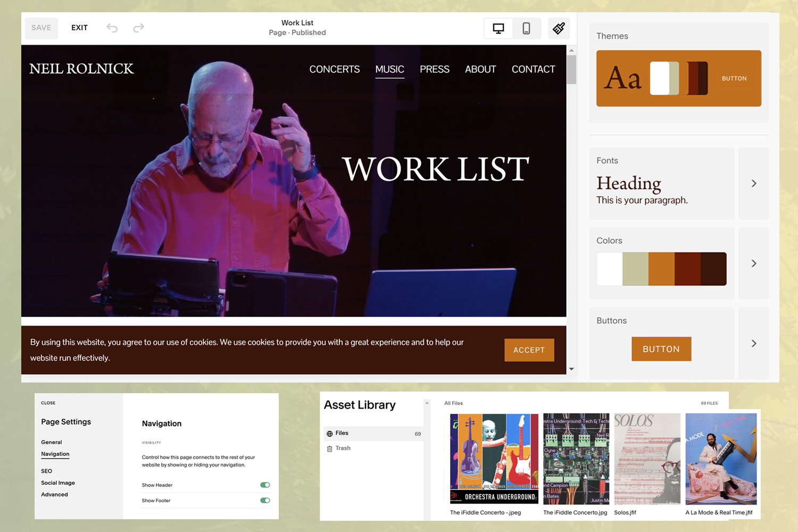
Task: Open the Heading font preview card
Action: [661, 184]
